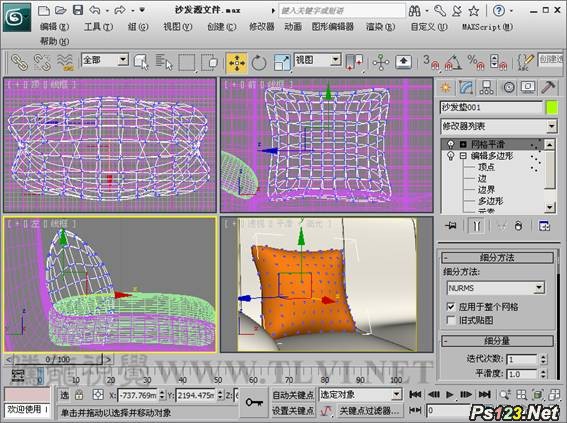Click the 迭代次数 value field
This screenshot has width=567, height=423.
pos(522,359)
